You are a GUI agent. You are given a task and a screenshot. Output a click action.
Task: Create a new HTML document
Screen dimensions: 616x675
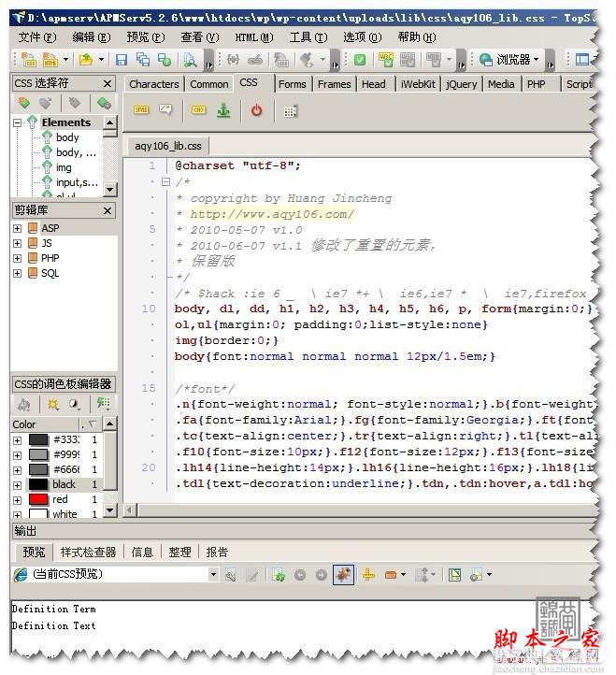point(50,60)
